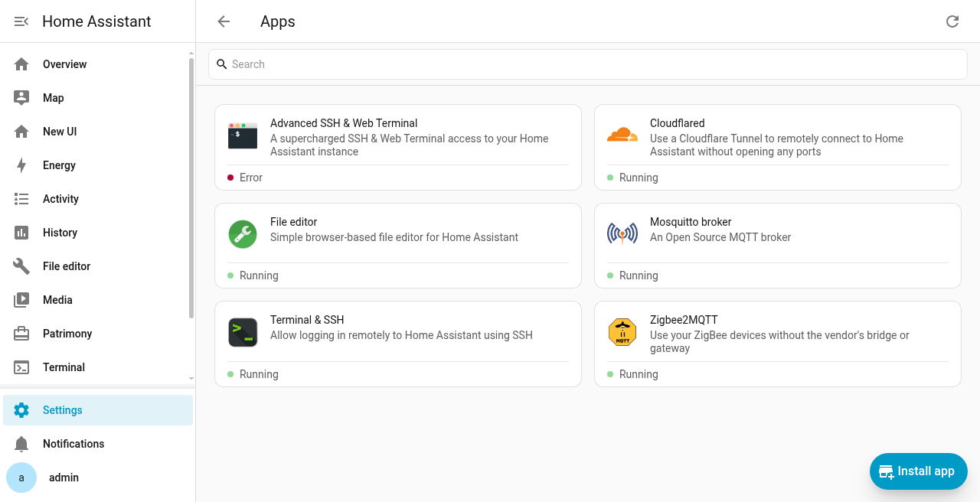Click the Mosquitto broker antenna icon
Viewport: 980px width, 502px height.
click(622, 234)
